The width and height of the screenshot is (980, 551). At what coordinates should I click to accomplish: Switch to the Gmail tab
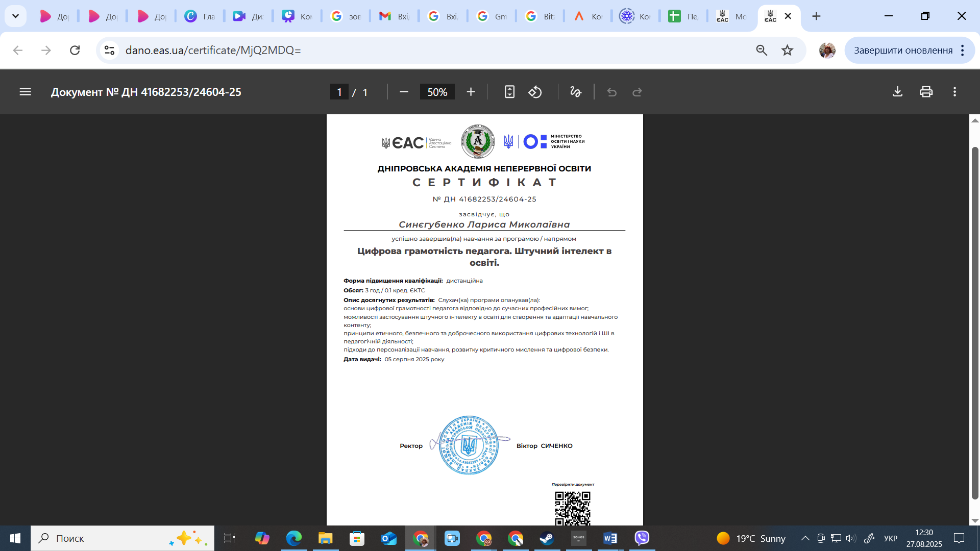click(x=492, y=16)
